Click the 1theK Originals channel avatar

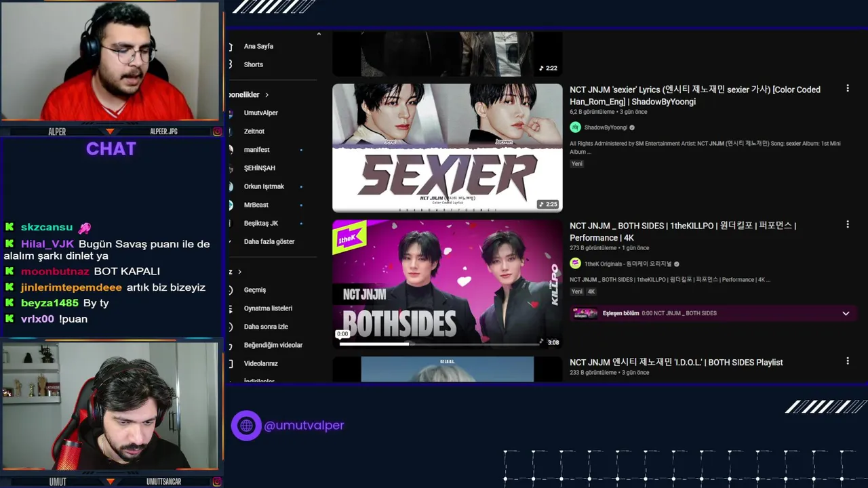pyautogui.click(x=575, y=264)
